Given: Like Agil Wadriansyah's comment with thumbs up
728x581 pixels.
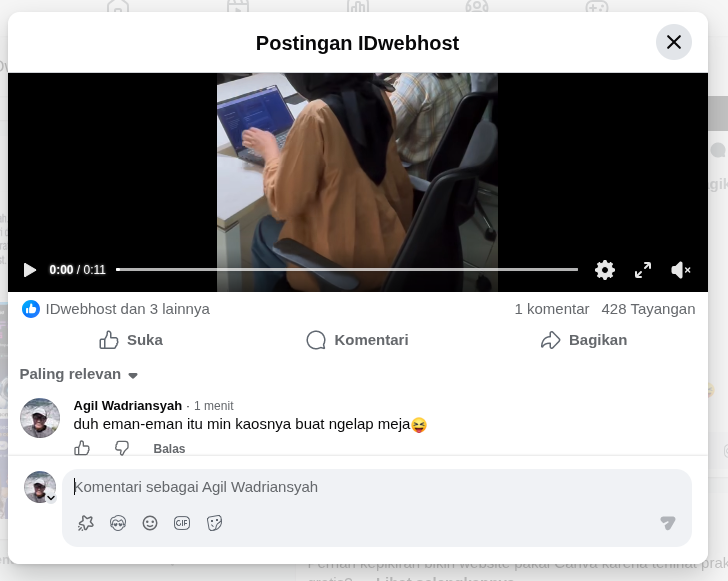Looking at the screenshot, I should click(82, 448).
